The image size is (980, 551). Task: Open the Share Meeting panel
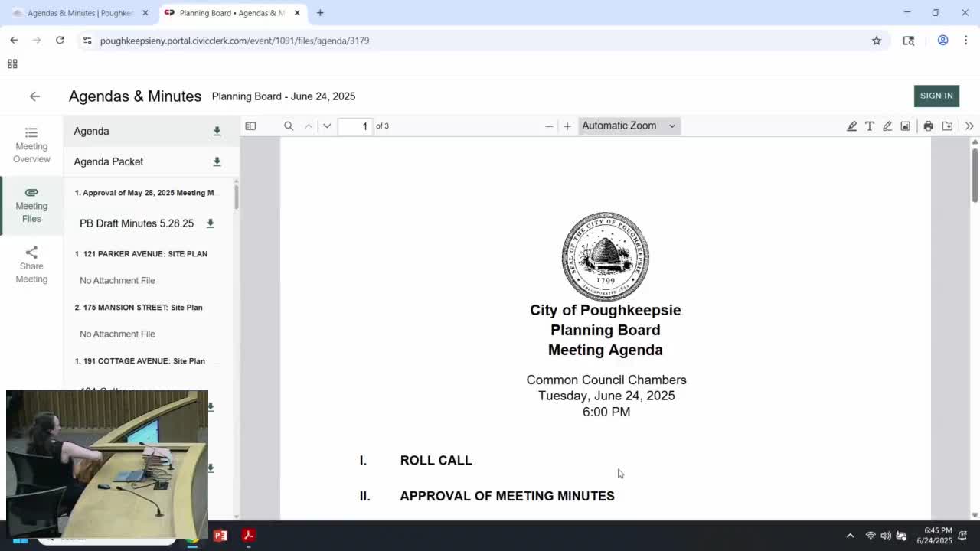click(31, 265)
